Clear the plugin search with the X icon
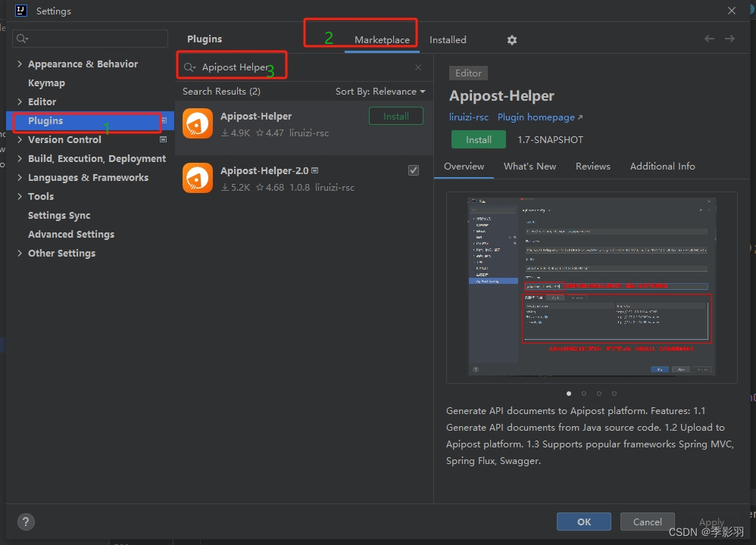 pyautogui.click(x=418, y=67)
